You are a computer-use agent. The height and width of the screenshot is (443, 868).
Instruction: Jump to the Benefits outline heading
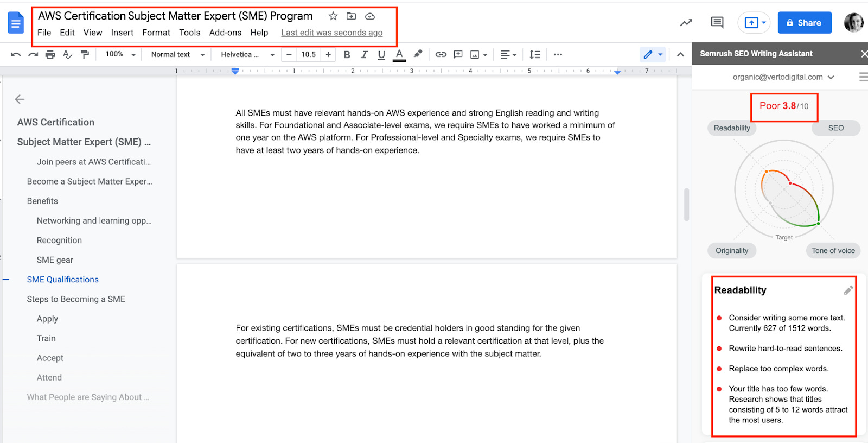tap(42, 201)
